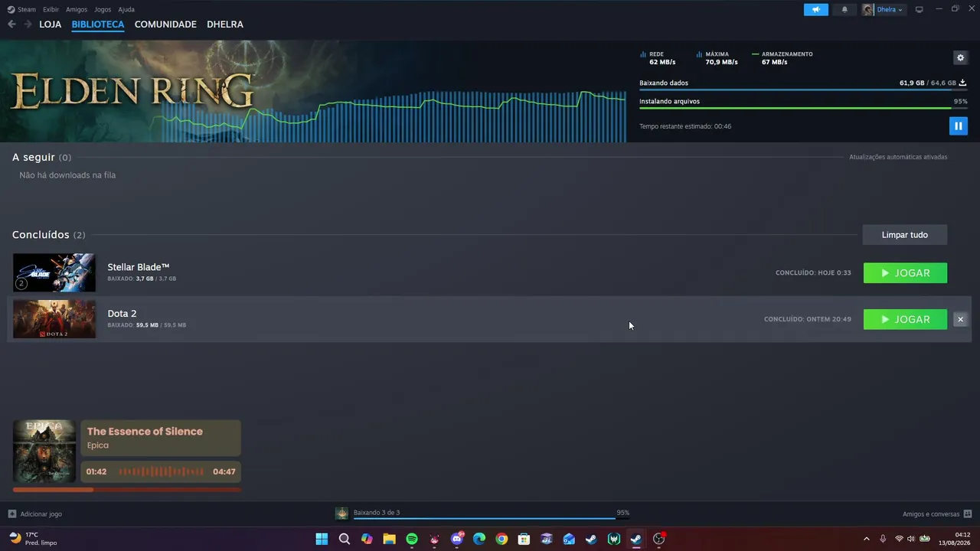
Task: Open Outlook mail from the taskbar
Action: coord(569,539)
